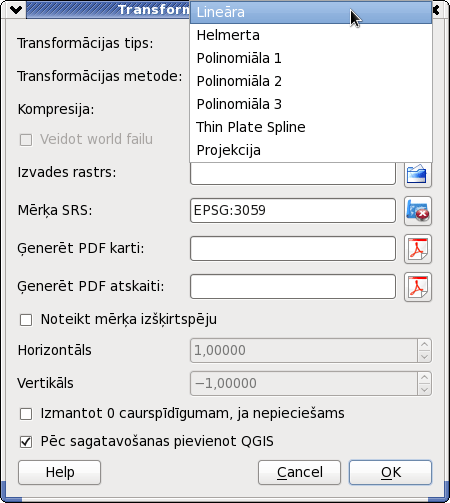This screenshot has height=503, width=450.
Task: Enable Izmantot 0 caurspīdīgumam checkbox
Action: (26, 414)
